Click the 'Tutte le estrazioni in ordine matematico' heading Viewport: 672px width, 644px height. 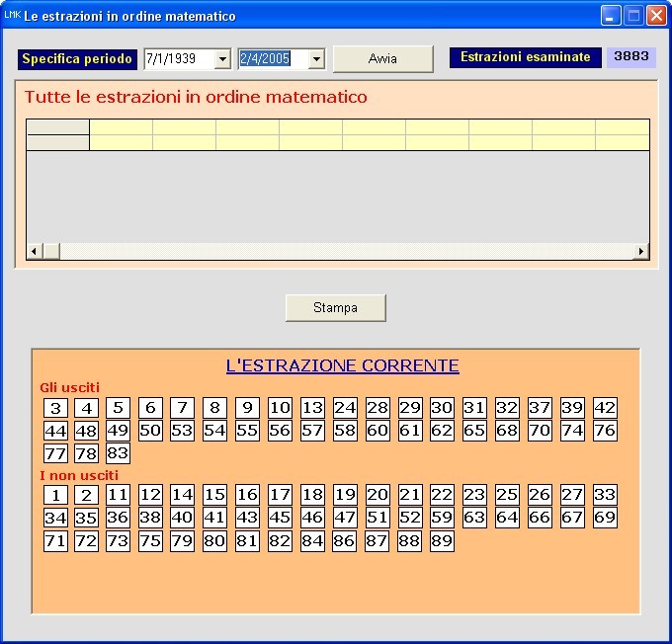[196, 97]
